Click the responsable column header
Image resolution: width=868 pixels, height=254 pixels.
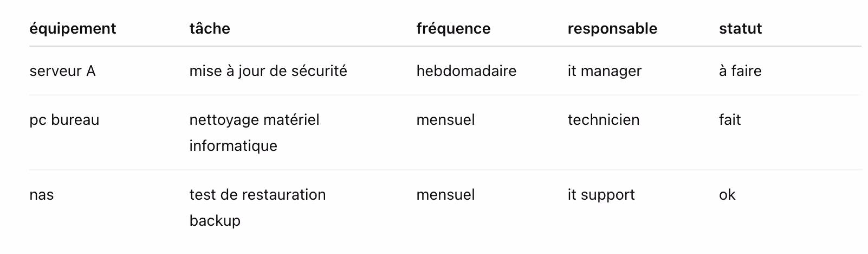[x=612, y=29]
